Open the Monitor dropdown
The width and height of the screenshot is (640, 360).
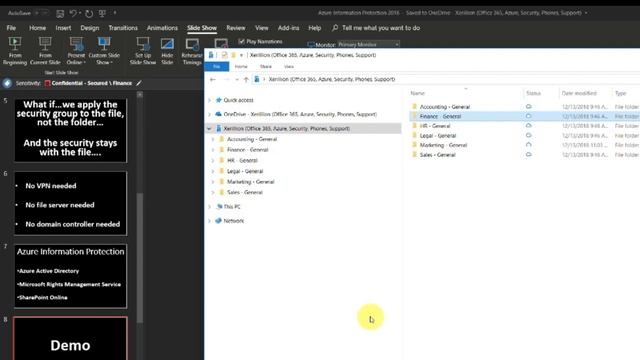(369, 44)
